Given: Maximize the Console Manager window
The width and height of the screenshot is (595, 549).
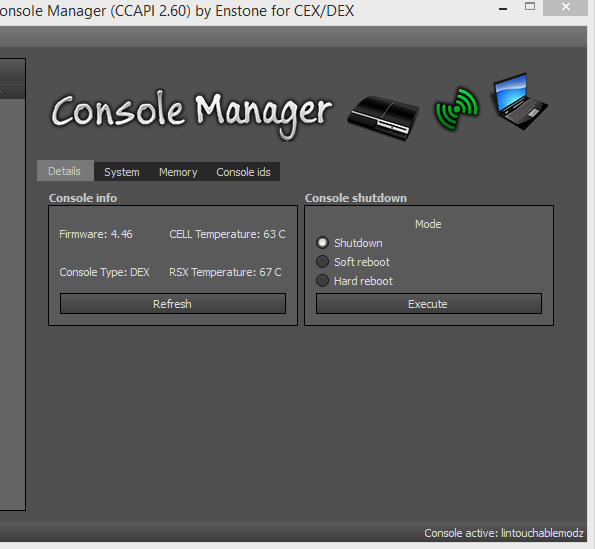Looking at the screenshot, I should coord(530,6).
